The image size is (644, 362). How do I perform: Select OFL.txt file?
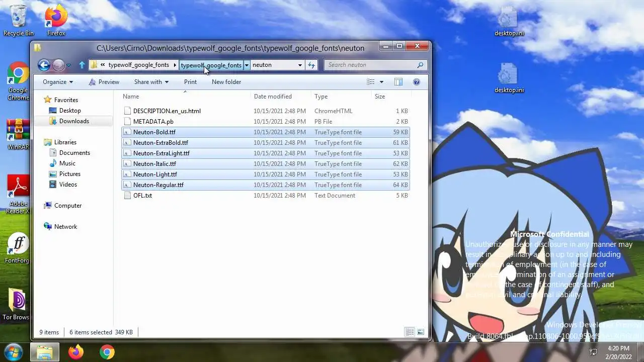(x=266, y=196)
